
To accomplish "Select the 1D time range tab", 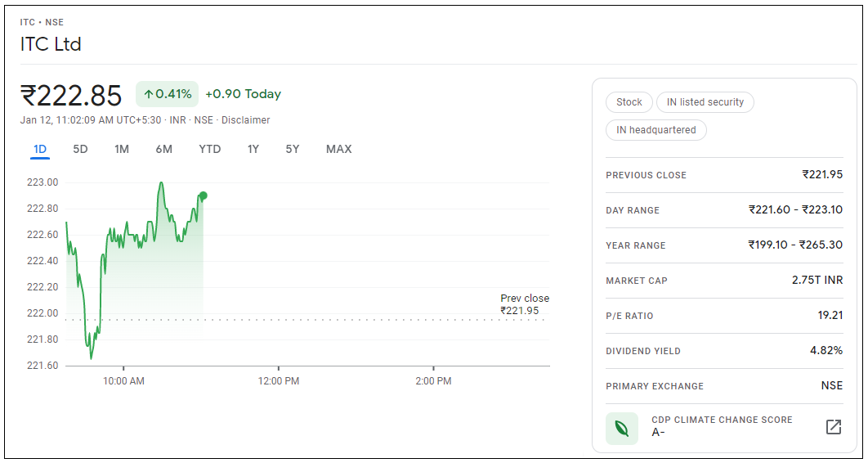I will [x=40, y=149].
